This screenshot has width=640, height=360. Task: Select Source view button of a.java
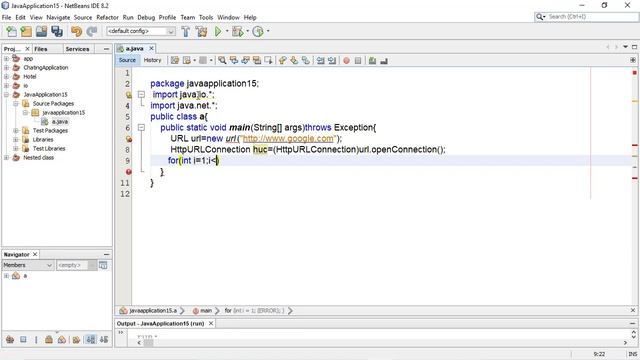click(x=127, y=60)
